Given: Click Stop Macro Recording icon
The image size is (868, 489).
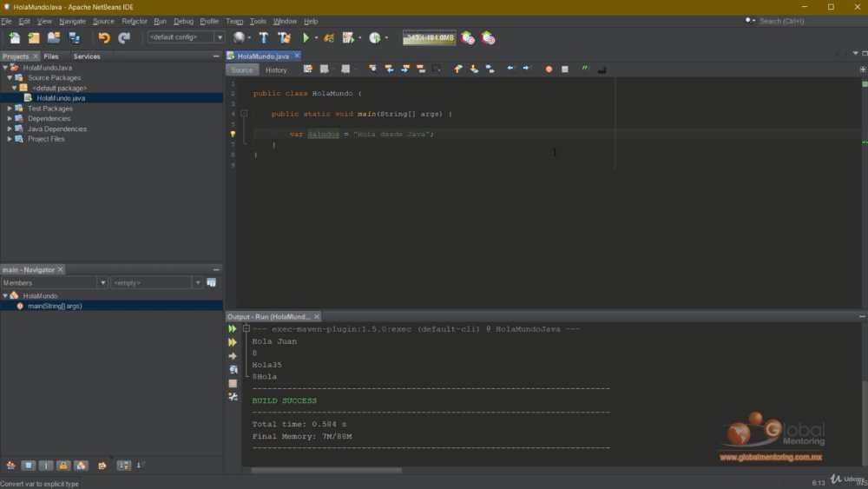Looking at the screenshot, I should [x=565, y=69].
